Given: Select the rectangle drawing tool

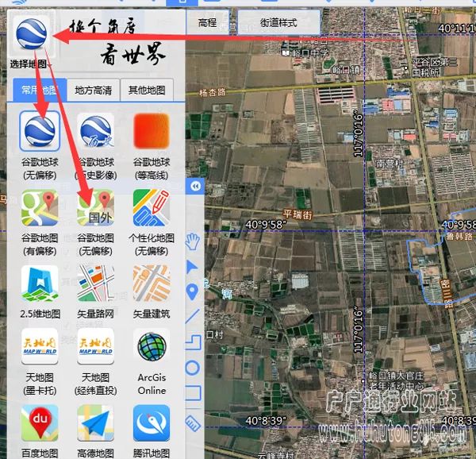Looking at the screenshot, I should coord(194,393).
